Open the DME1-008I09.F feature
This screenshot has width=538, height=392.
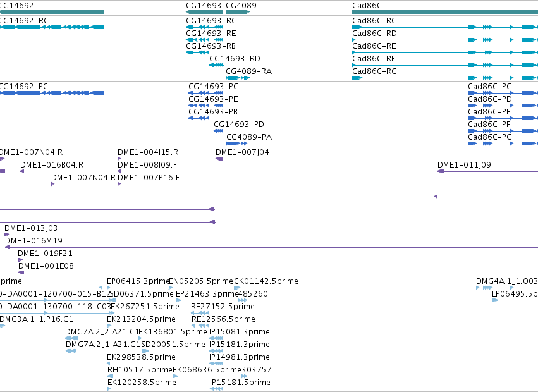[x=119, y=171]
